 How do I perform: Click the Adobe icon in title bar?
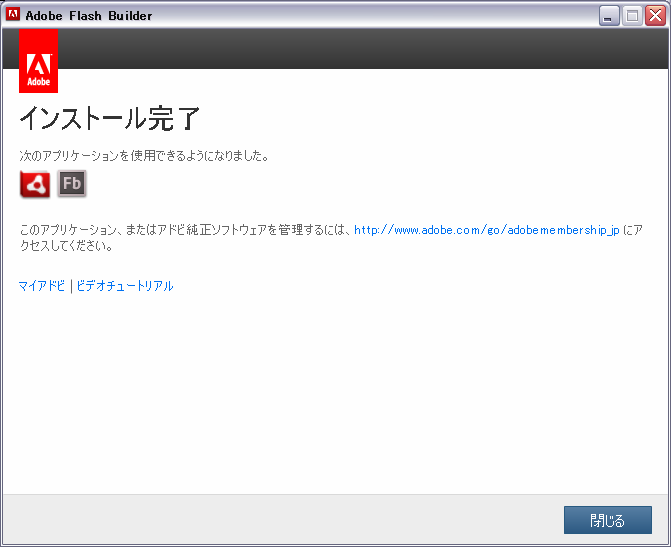13,15
